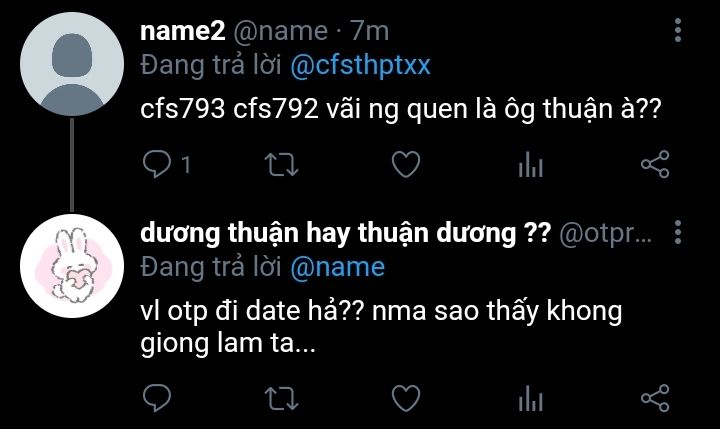Open the @name mention in the reply

[338, 267]
